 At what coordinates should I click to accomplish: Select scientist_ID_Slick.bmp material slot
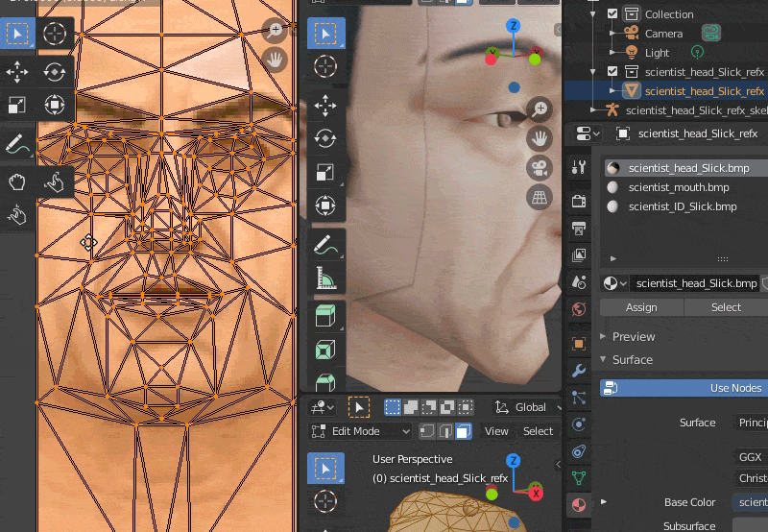[685, 206]
